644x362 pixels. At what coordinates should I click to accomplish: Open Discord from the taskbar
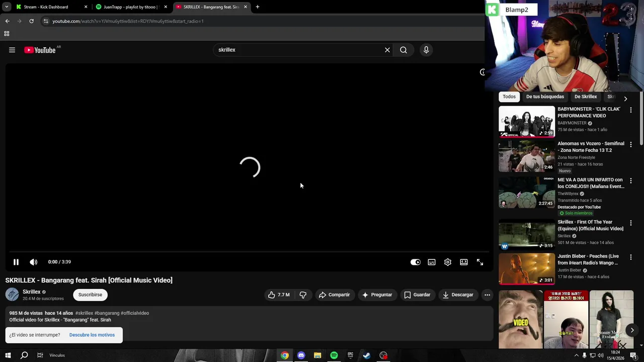(x=301, y=355)
